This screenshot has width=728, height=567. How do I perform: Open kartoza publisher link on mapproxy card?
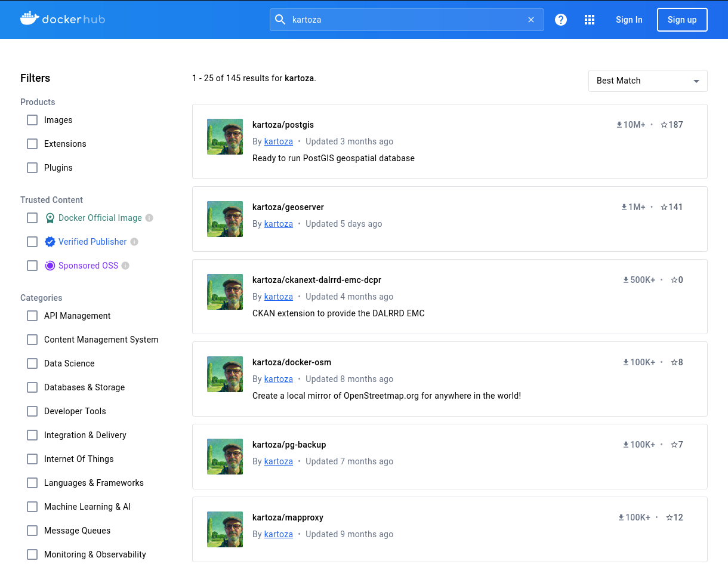tap(279, 534)
